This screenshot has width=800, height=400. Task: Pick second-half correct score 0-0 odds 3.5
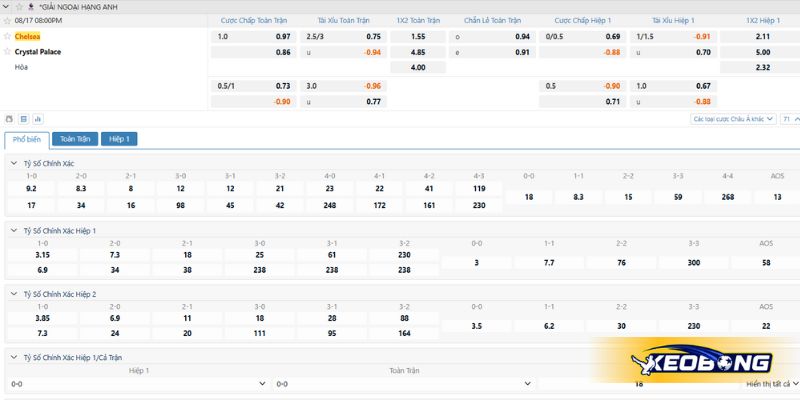coord(477,326)
